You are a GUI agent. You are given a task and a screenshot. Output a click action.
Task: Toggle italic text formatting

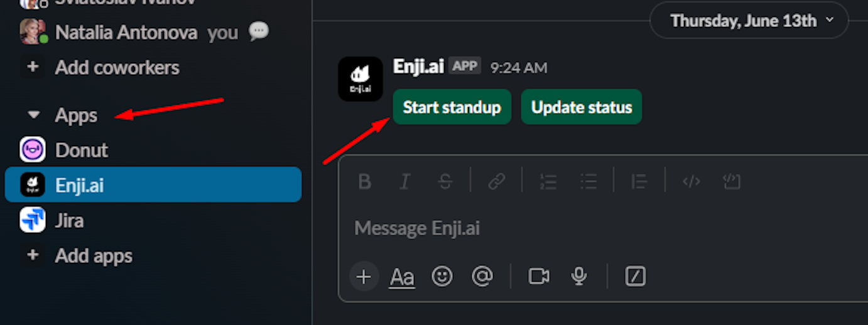(x=405, y=182)
